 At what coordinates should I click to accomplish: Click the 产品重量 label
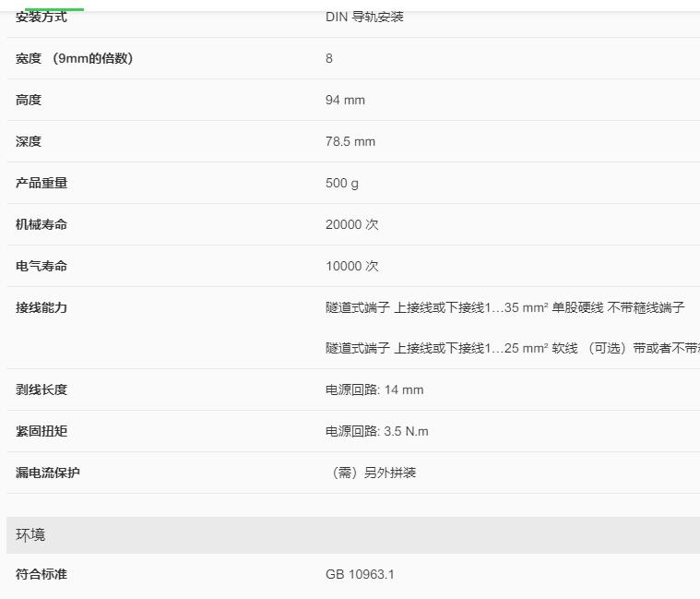click(x=42, y=183)
